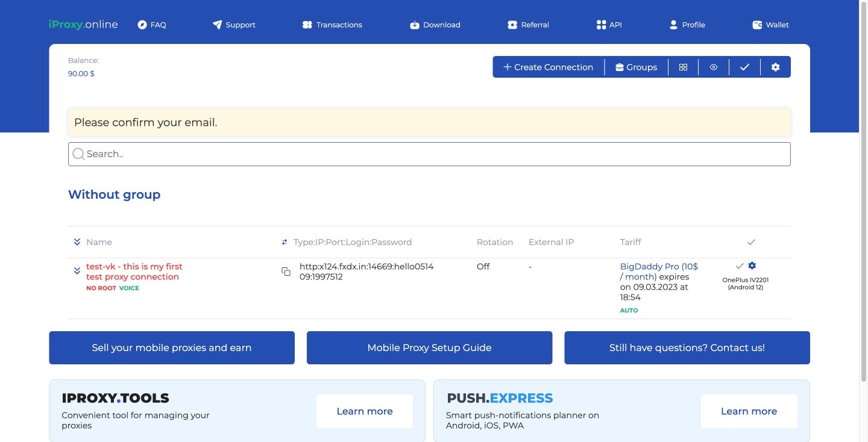Open the Groups button
This screenshot has height=442, width=868.
[636, 67]
